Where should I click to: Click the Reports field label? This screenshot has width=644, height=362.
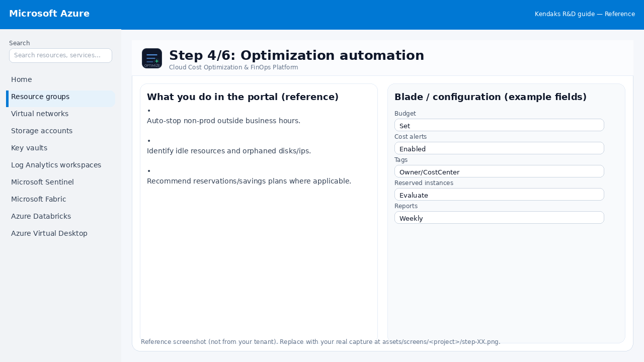[x=406, y=206]
